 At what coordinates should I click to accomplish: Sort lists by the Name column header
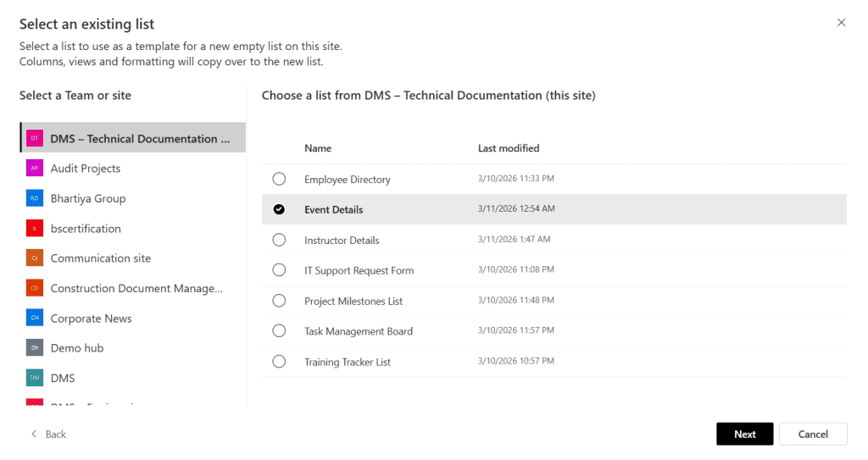tap(318, 148)
